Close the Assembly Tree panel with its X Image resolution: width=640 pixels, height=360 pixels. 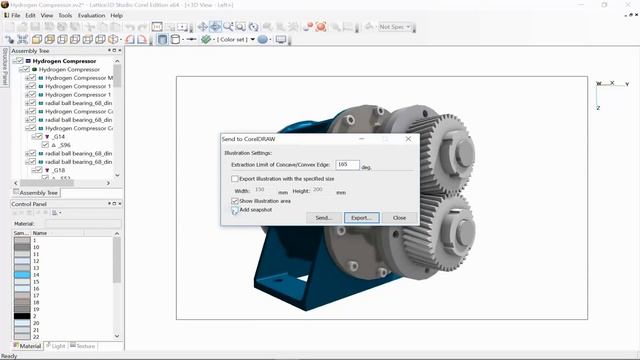120,50
